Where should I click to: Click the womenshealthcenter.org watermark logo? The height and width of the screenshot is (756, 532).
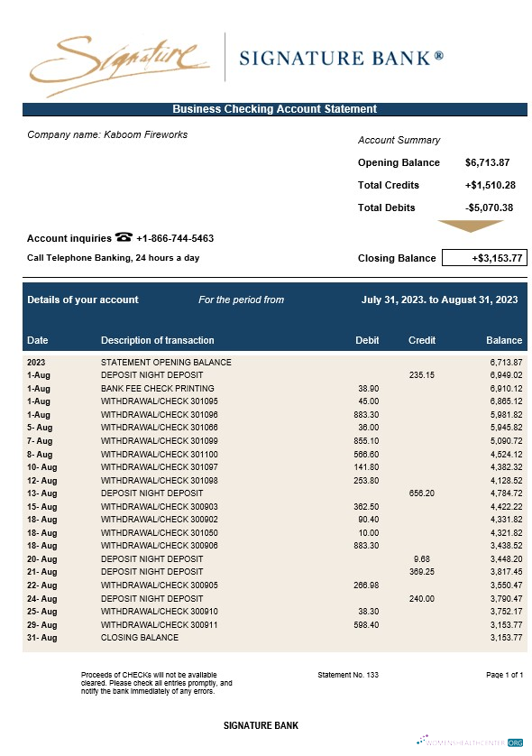470,742
